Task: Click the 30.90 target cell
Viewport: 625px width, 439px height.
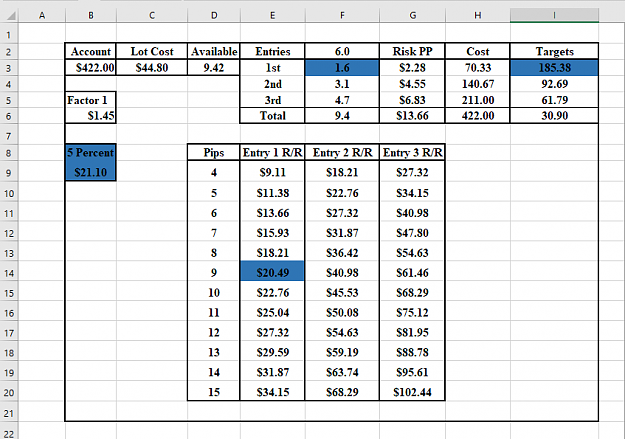Action: click(554, 116)
